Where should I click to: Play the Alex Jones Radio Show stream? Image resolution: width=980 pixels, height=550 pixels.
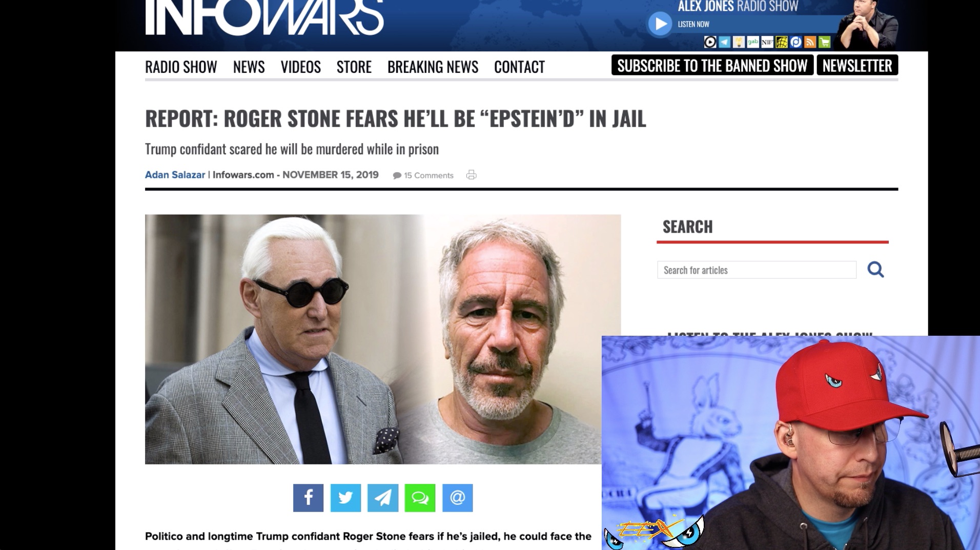pos(660,24)
